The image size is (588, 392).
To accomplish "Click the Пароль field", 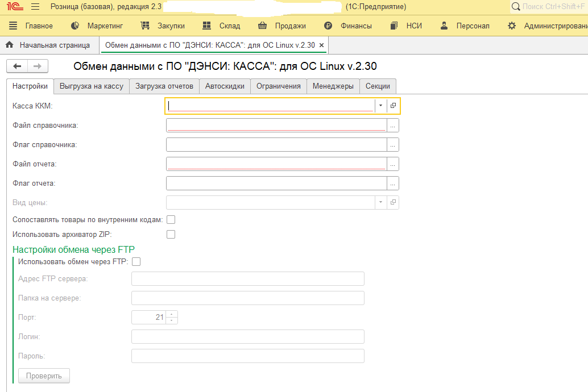I will (x=248, y=356).
